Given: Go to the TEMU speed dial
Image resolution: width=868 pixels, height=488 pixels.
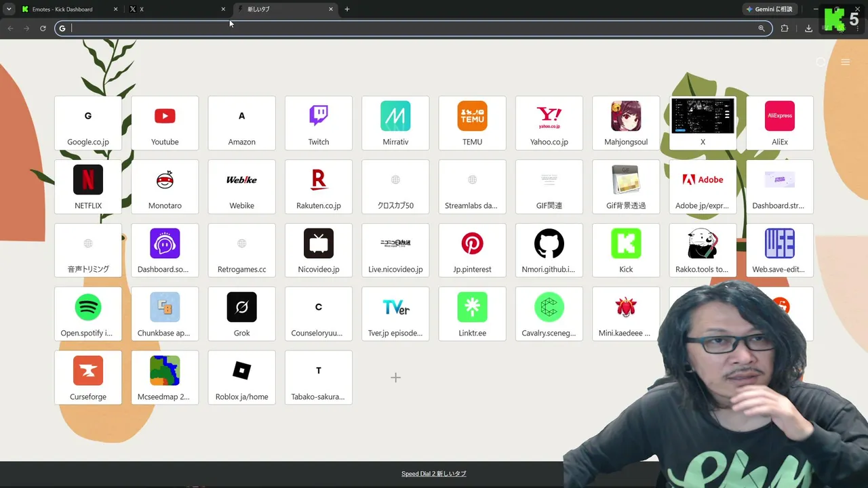Looking at the screenshot, I should click(473, 123).
